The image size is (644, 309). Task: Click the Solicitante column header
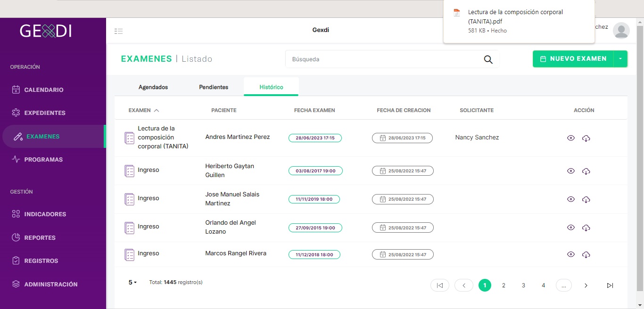(477, 110)
